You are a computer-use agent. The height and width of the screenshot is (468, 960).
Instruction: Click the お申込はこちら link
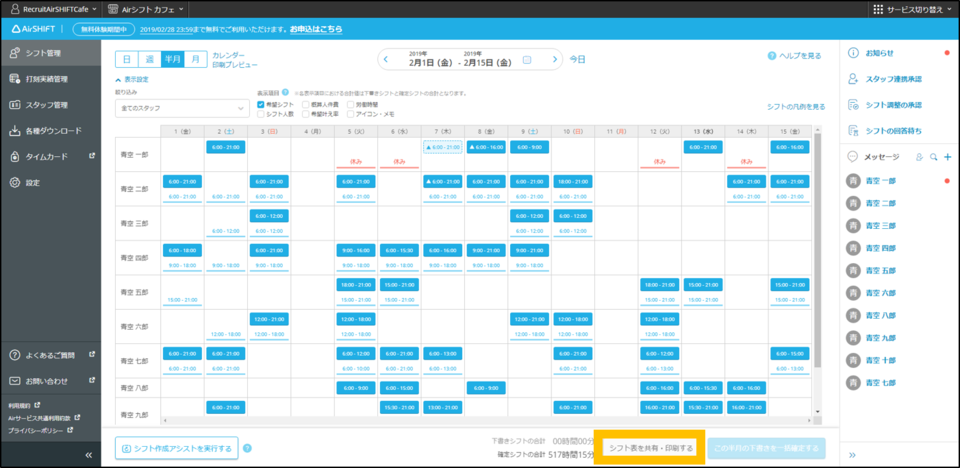point(314,30)
